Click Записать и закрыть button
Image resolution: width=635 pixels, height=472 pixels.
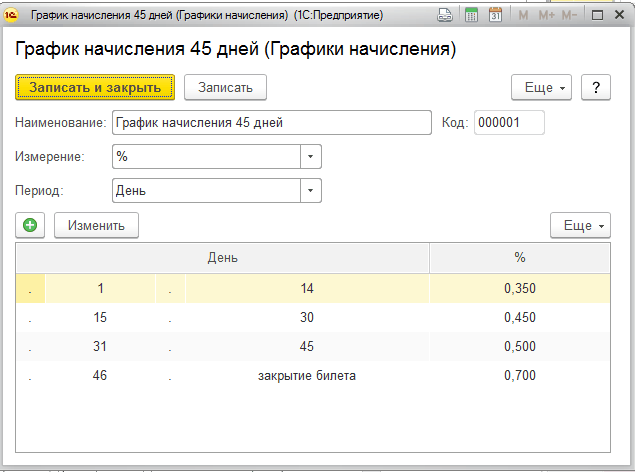point(95,87)
